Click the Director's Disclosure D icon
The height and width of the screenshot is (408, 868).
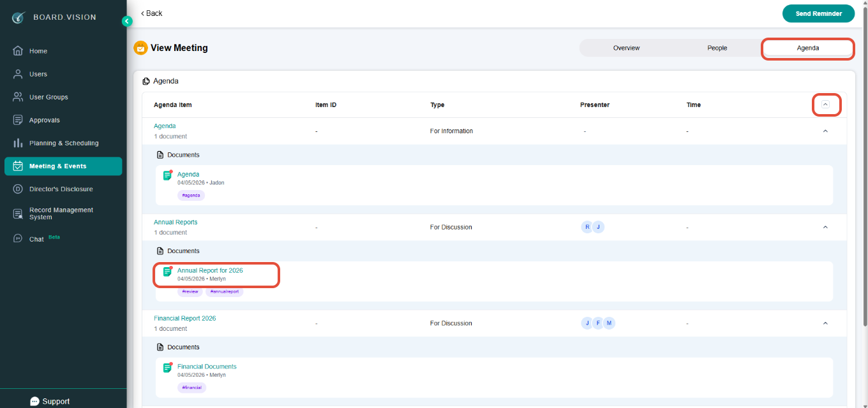click(18, 189)
